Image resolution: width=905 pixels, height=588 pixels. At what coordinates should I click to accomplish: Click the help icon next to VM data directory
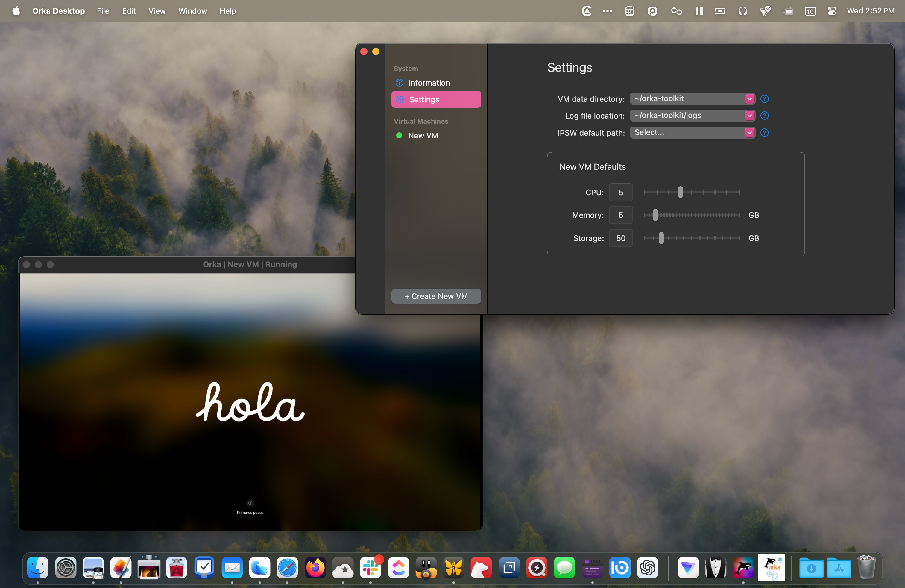[x=765, y=98]
